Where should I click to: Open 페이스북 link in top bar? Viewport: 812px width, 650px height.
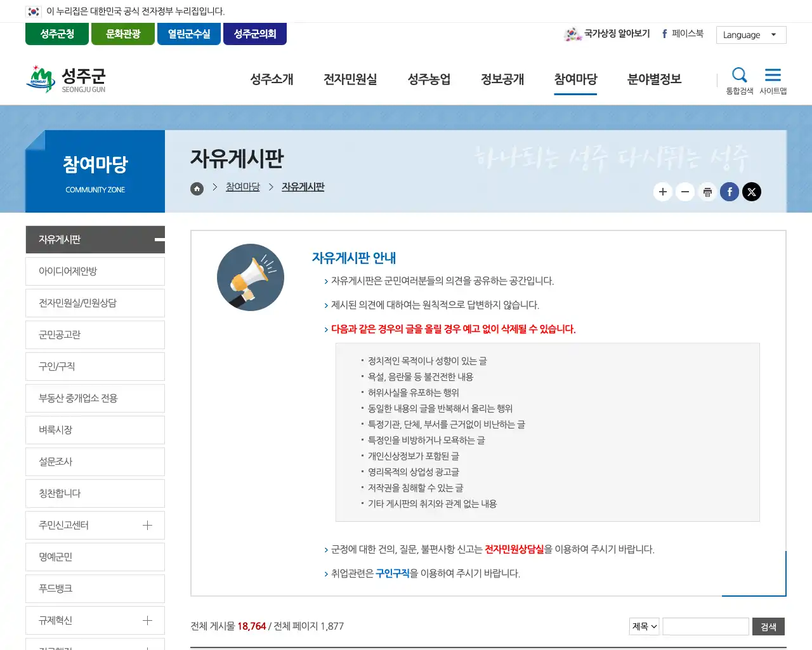[x=683, y=34]
